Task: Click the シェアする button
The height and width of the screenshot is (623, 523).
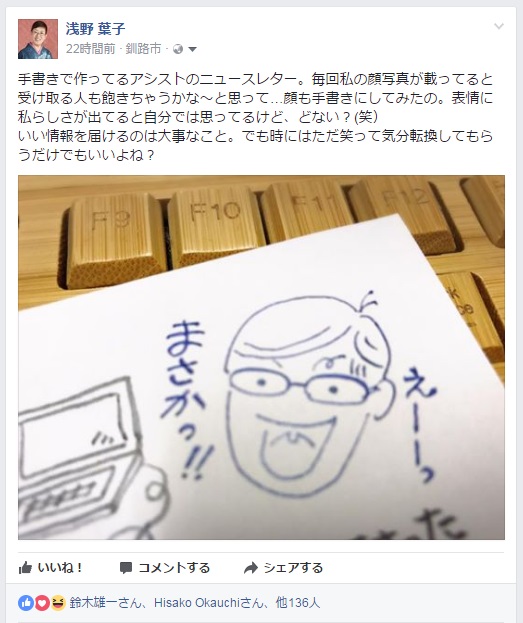Action: (x=283, y=568)
